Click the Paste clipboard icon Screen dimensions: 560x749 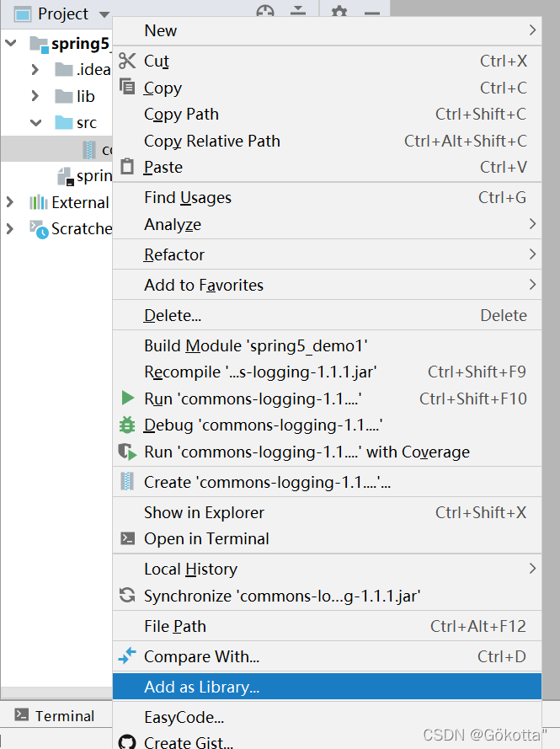pyautogui.click(x=127, y=166)
